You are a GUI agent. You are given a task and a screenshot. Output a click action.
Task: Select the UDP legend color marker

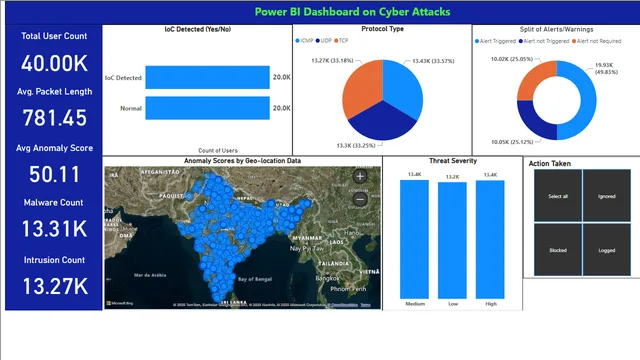click(318, 40)
